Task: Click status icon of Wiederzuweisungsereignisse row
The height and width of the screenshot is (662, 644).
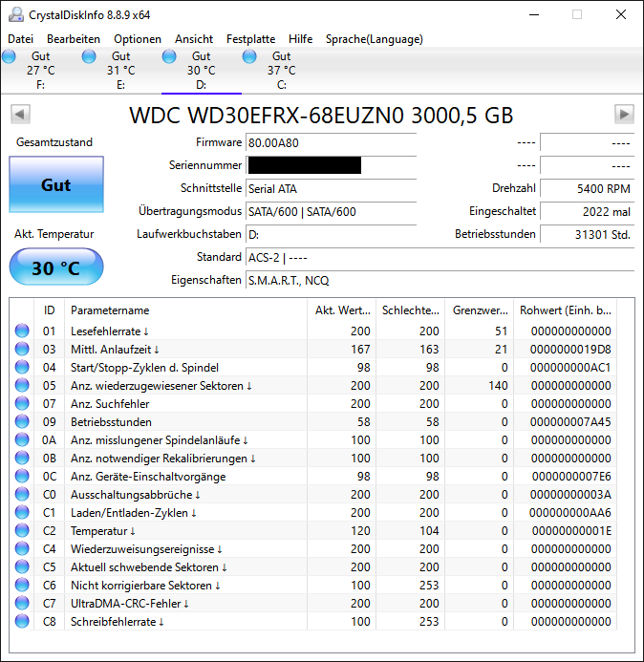Action: click(22, 548)
